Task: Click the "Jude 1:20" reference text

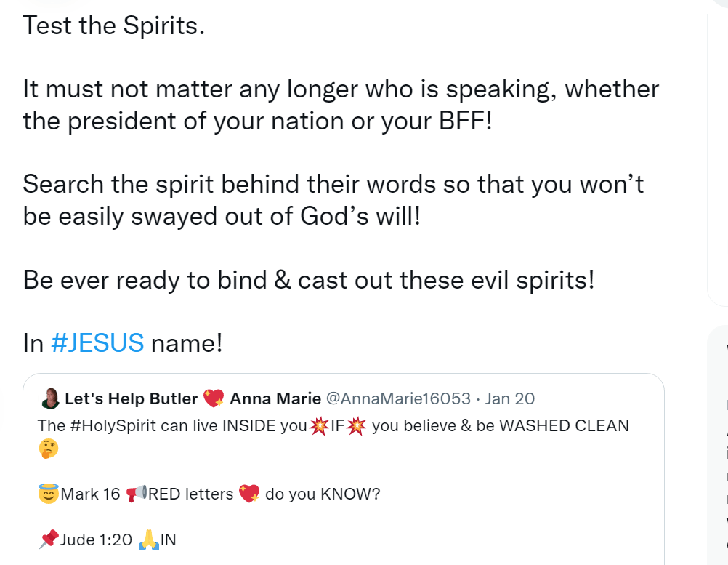Action: pyautogui.click(x=97, y=540)
